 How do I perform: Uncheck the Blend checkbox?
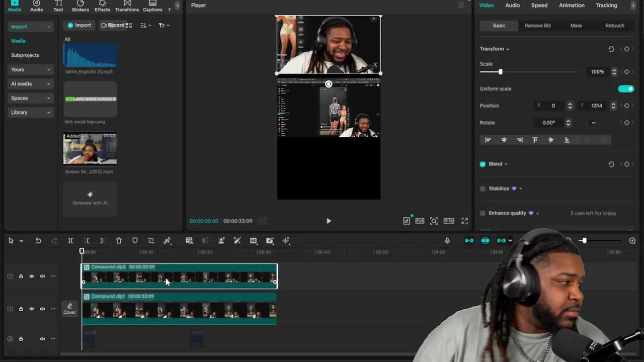click(483, 164)
